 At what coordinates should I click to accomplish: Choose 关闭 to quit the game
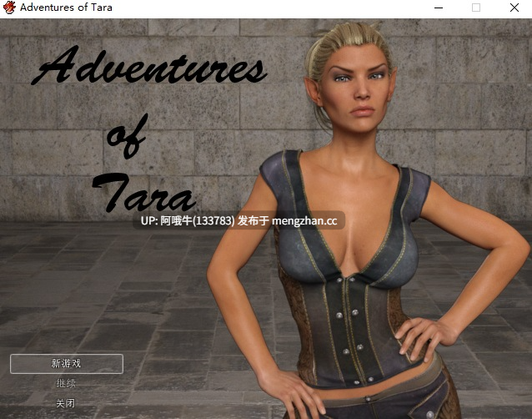pos(66,403)
